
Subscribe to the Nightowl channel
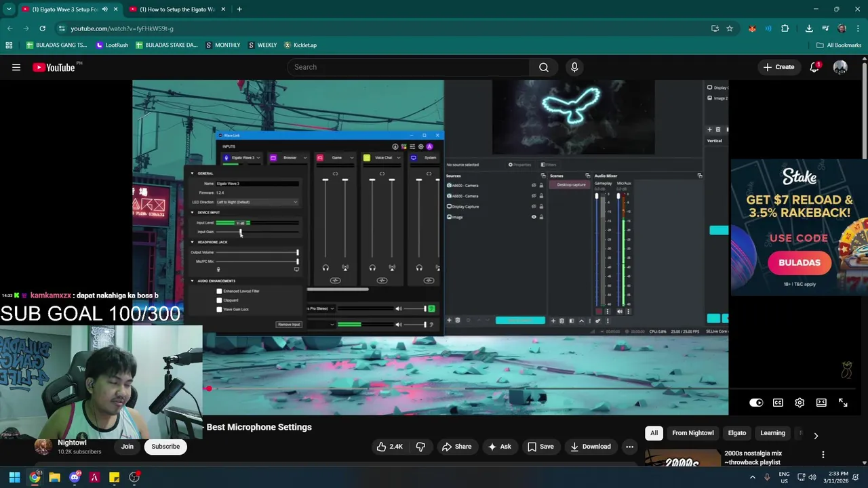[165, 447]
